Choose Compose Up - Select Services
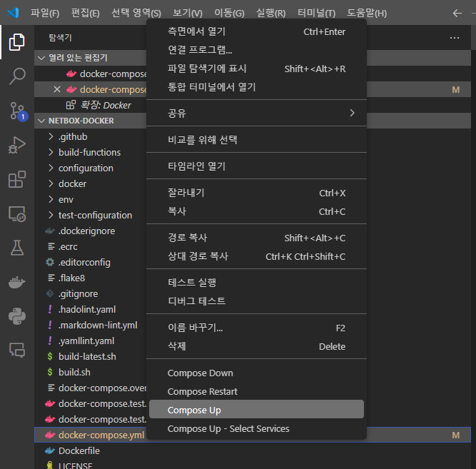The width and height of the screenshot is (476, 469). (x=256, y=428)
